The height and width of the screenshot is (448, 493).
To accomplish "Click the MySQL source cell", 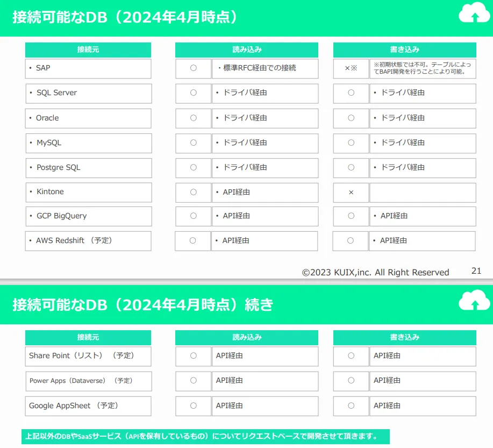I will (x=88, y=143).
